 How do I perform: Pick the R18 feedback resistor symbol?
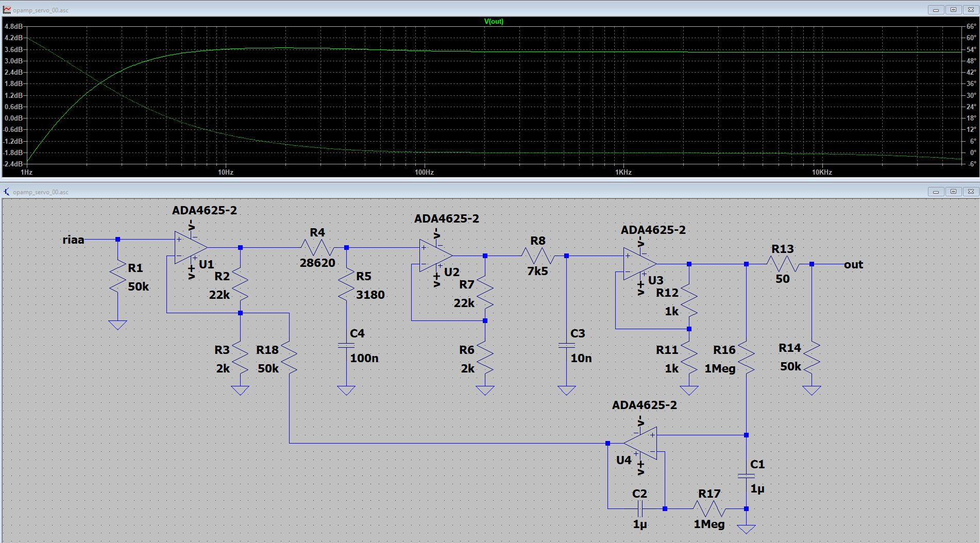click(x=290, y=357)
